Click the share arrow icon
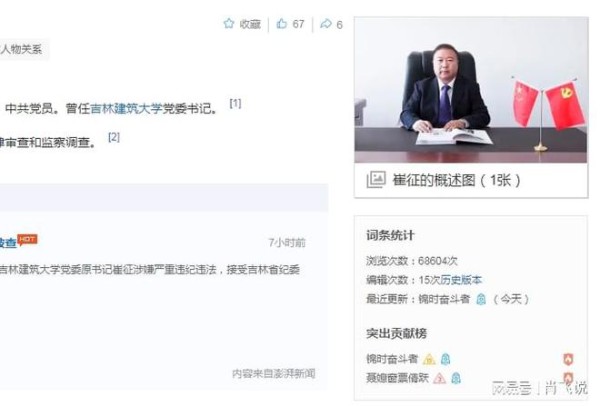Image resolution: width=600 pixels, height=406 pixels. pyautogui.click(x=326, y=24)
